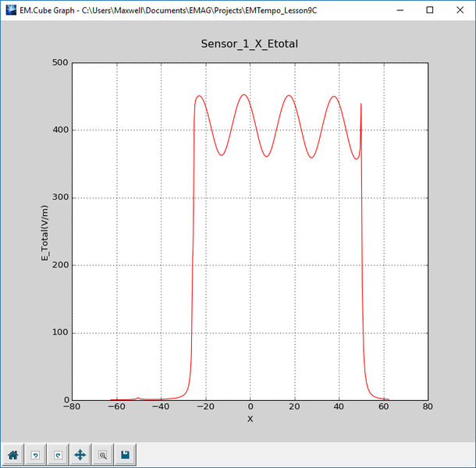Screen dimensions: 476x468
Task: Maximize the EM.Cube Graph window
Action: pos(429,10)
